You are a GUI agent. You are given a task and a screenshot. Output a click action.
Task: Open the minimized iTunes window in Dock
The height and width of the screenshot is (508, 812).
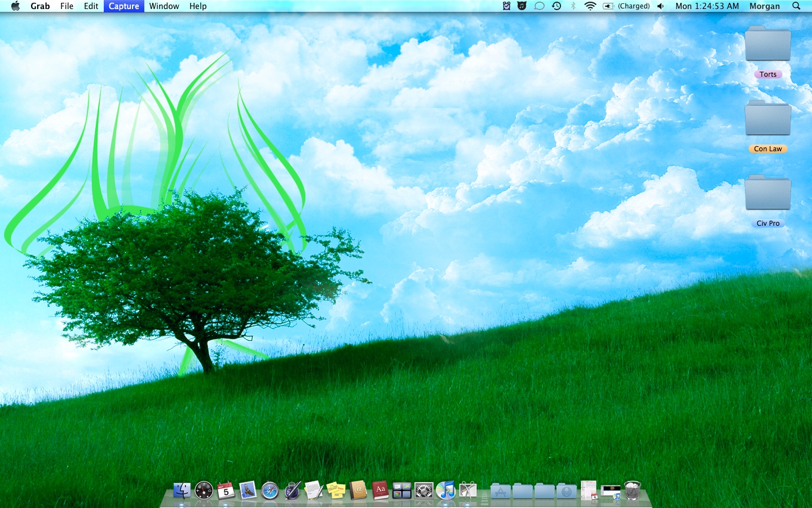611,492
